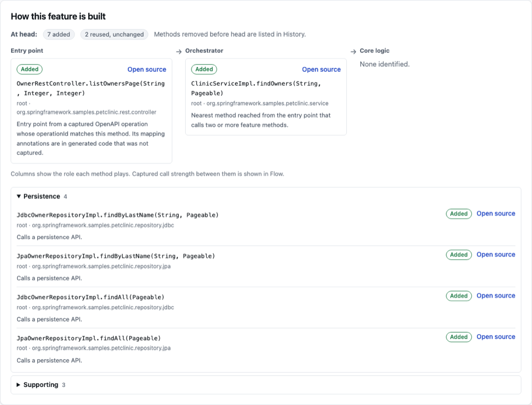Open source for ClinicServiceImpl.findOwners orchestrator
Image resolution: width=532 pixels, height=405 pixels.
point(321,69)
